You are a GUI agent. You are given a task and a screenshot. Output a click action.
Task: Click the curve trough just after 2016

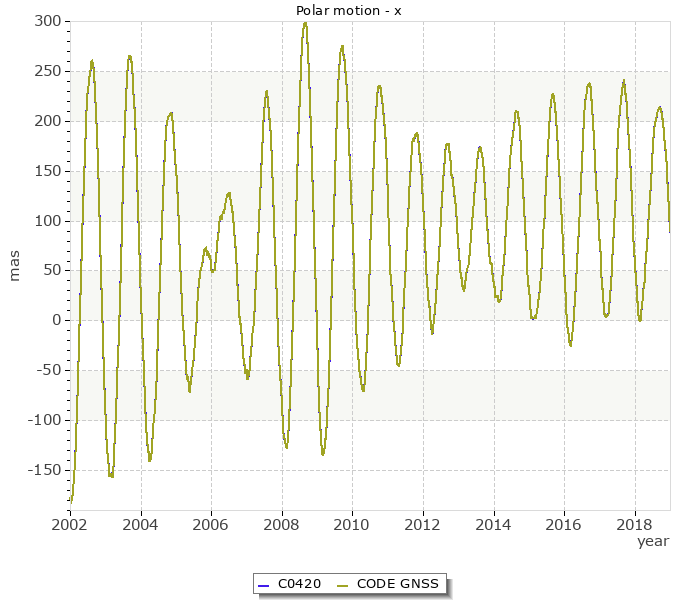pyautogui.click(x=571, y=344)
